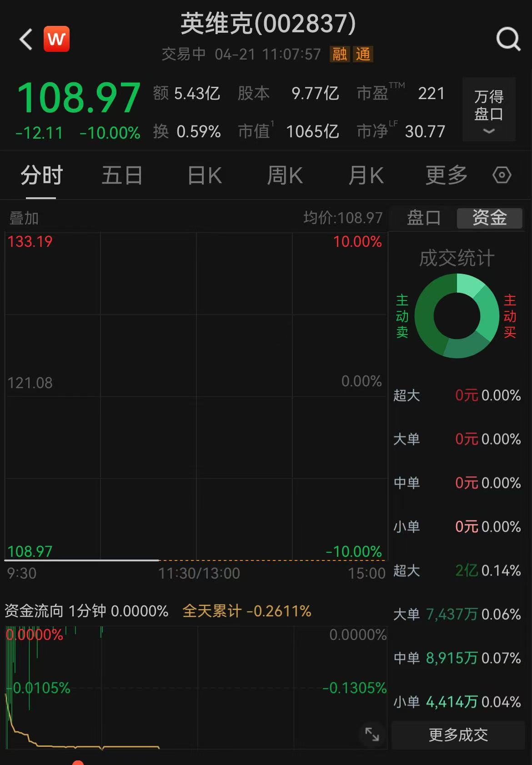Screen dimensions: 532x765
Task: Switch to the 五日 tab
Action: (122, 175)
